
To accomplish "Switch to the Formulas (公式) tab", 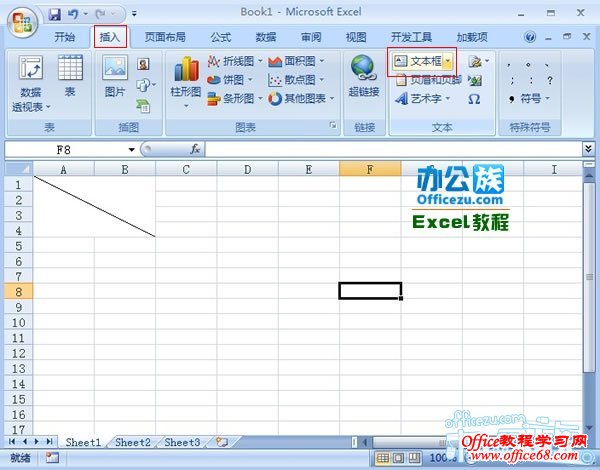I will 221,37.
